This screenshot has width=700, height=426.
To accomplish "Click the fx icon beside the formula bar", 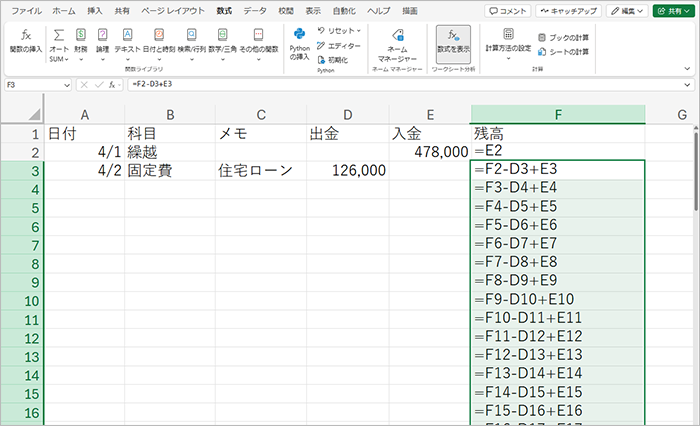I will 112,84.
